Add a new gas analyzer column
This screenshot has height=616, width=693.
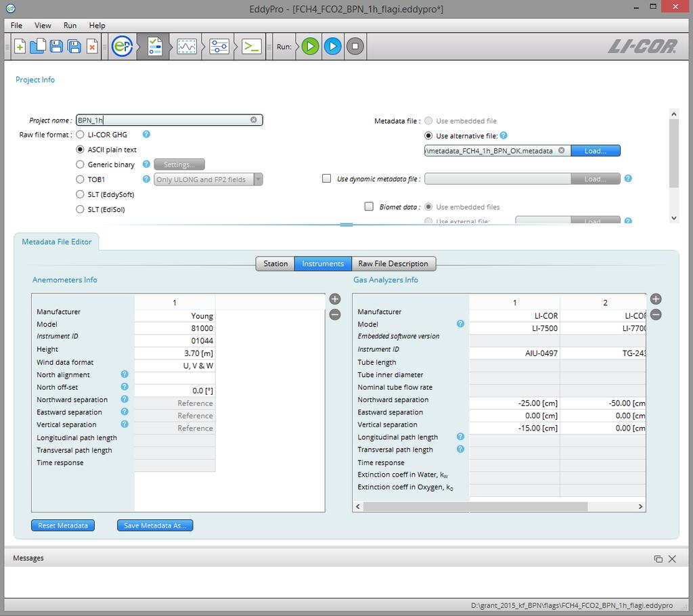656,299
